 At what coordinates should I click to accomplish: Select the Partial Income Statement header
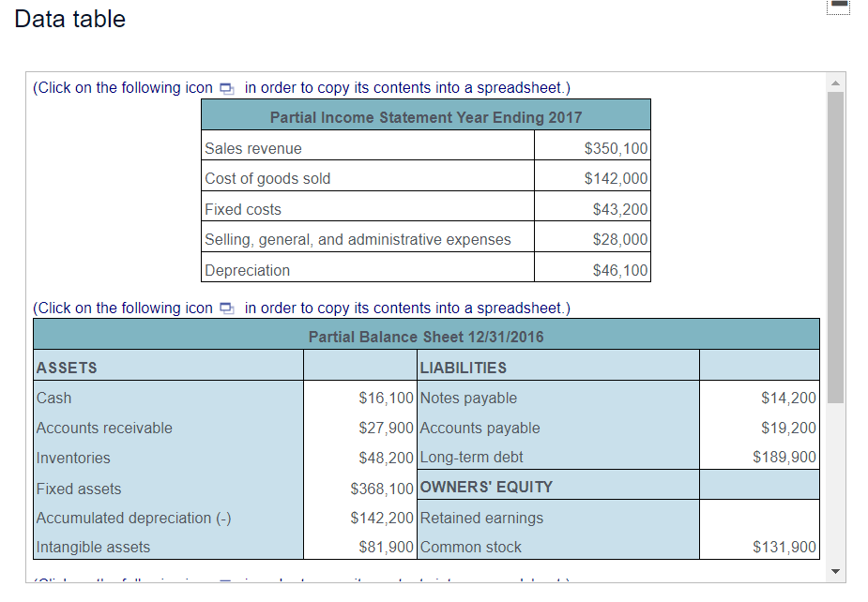coord(425,117)
